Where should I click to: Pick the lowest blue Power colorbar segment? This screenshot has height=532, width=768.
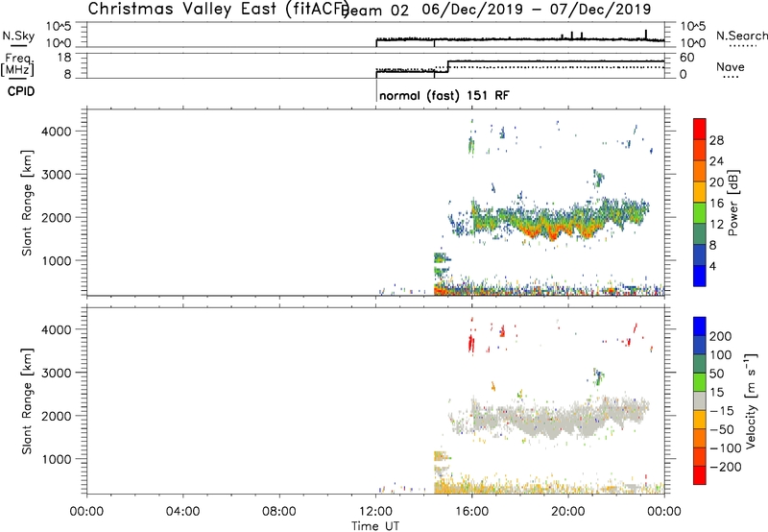pyautogui.click(x=700, y=276)
